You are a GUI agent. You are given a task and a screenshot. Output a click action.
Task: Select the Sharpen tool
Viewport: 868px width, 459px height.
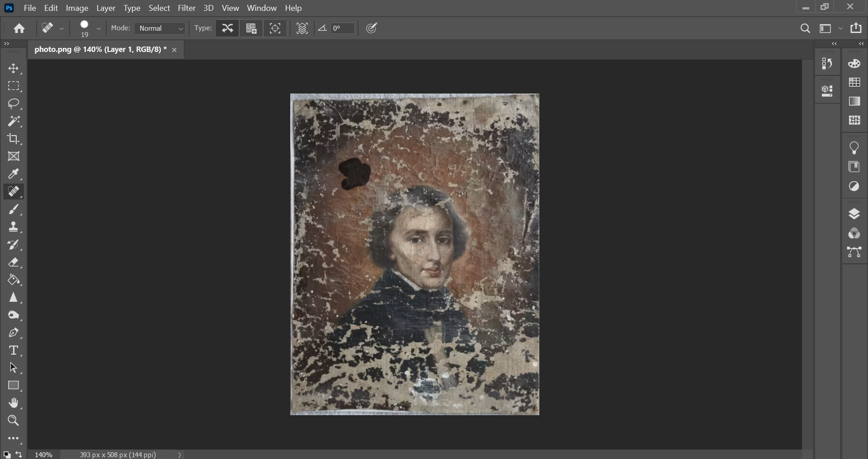14,298
